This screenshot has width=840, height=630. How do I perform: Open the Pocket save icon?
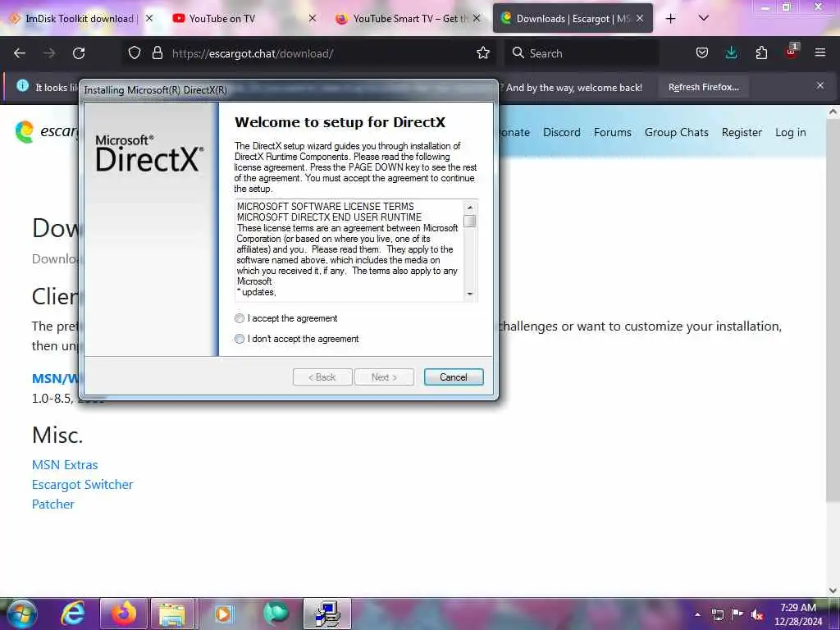pyautogui.click(x=702, y=53)
